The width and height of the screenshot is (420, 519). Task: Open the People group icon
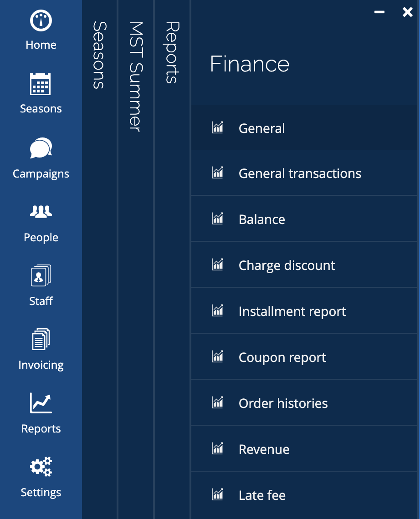(x=41, y=212)
